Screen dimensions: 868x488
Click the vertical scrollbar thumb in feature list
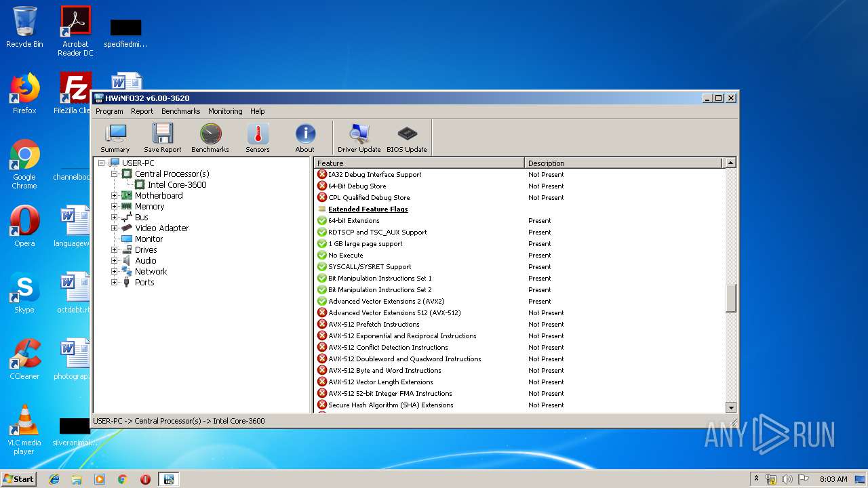point(730,298)
